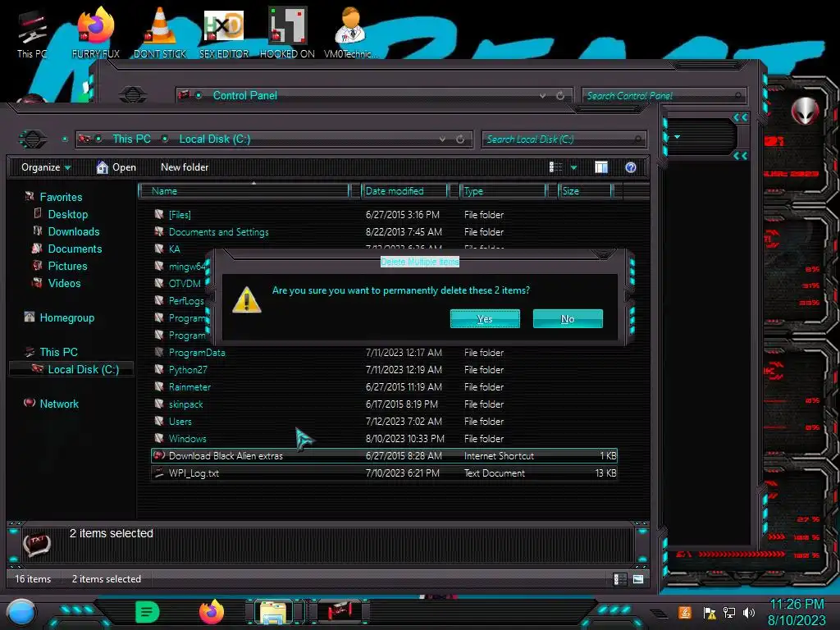Refresh the Local Disk (C:) folder
This screenshot has width=840, height=630.
(460, 139)
